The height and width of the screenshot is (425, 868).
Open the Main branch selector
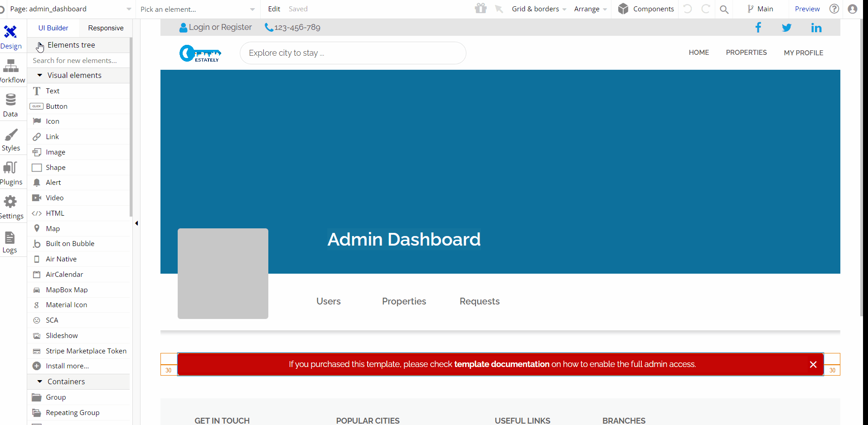click(x=760, y=9)
